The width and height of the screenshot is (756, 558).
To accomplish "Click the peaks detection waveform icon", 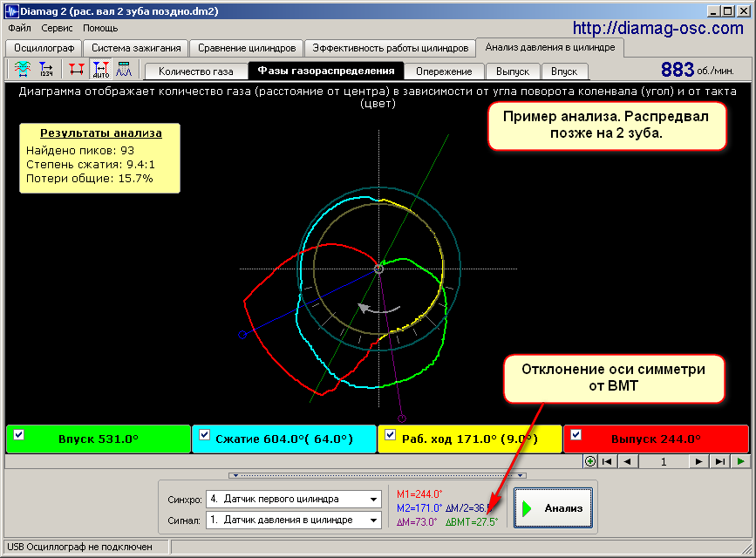I will coord(124,70).
